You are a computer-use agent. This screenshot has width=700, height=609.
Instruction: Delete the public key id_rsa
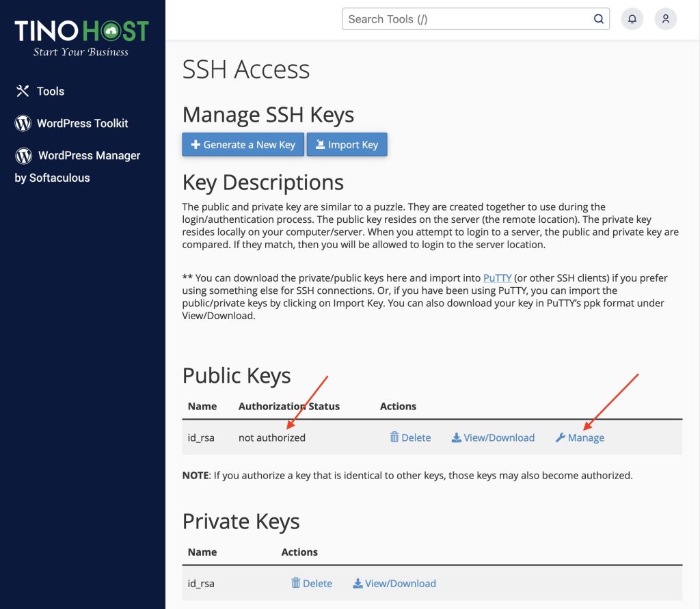(410, 437)
